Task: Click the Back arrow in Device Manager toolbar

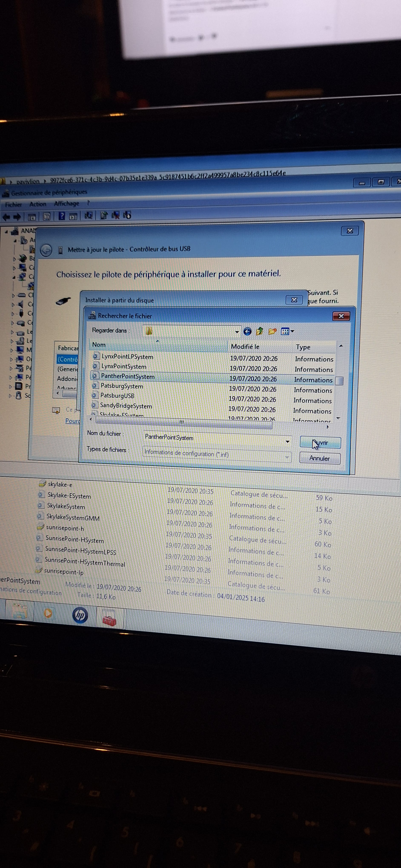Action: pyautogui.click(x=6, y=217)
